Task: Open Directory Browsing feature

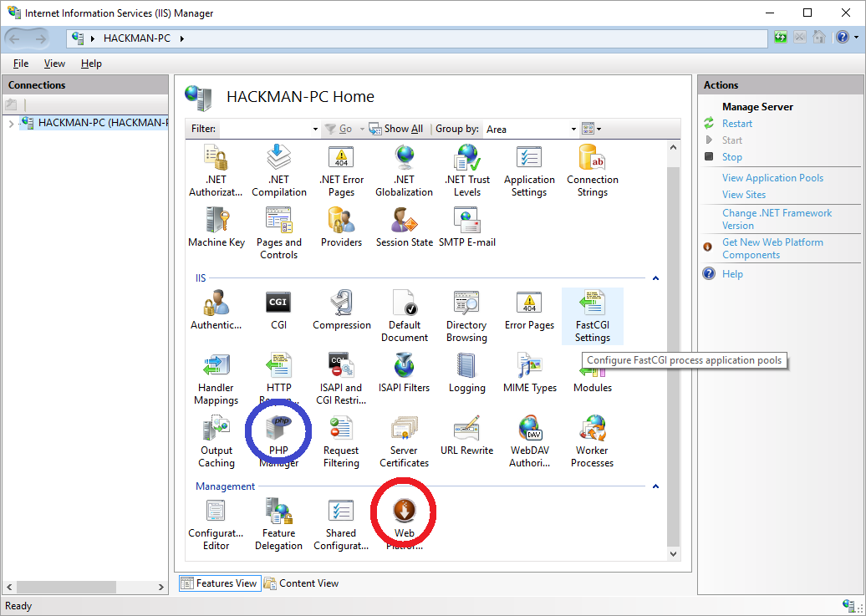Action: [466, 317]
